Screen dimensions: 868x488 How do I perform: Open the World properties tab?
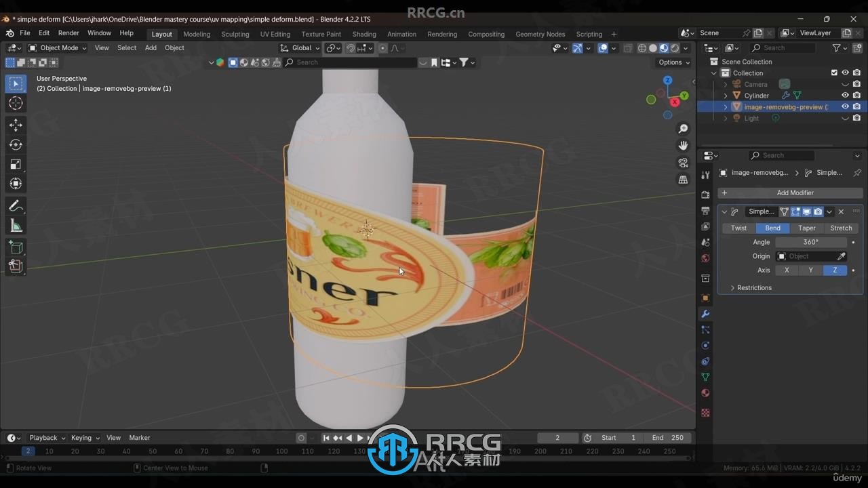pos(705,258)
